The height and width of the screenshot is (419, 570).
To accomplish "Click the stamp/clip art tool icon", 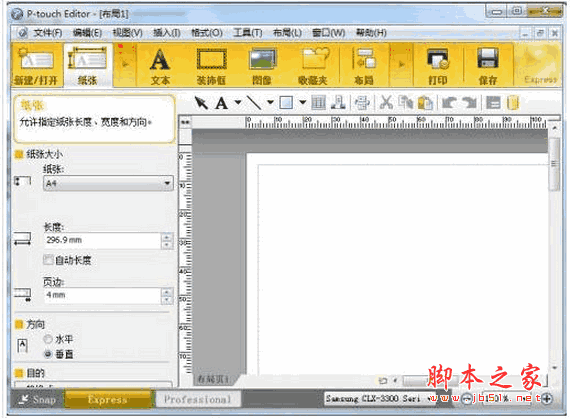I will click(338, 103).
